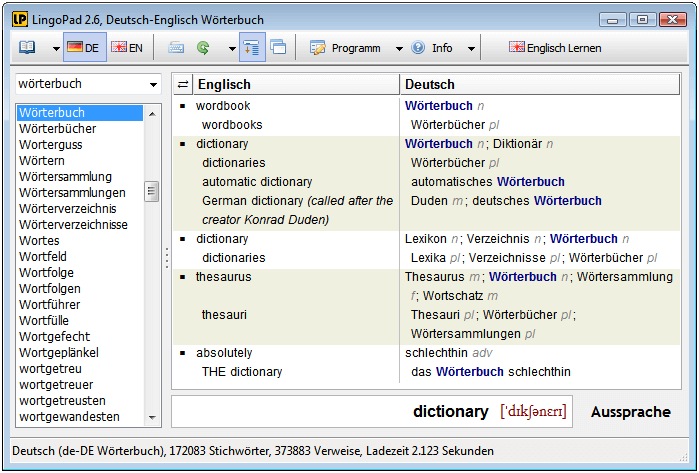The height and width of the screenshot is (473, 699).
Task: Click the keyboard icon in the toolbar
Action: point(177,47)
